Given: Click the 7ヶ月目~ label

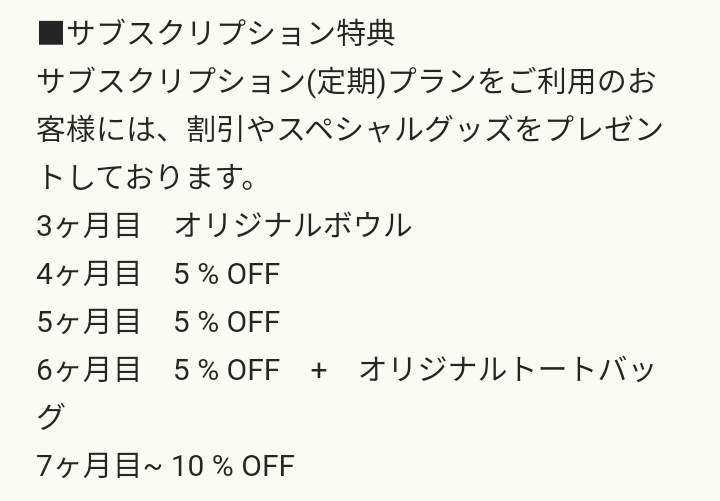Looking at the screenshot, I should pyautogui.click(x=99, y=466).
